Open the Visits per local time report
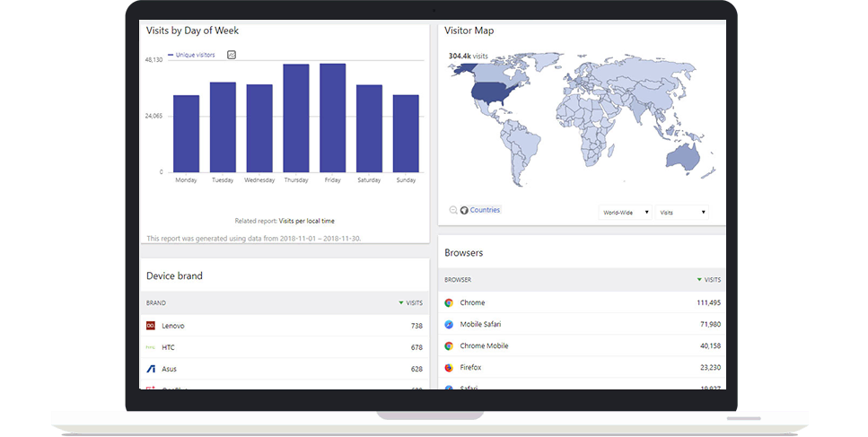 click(x=306, y=220)
